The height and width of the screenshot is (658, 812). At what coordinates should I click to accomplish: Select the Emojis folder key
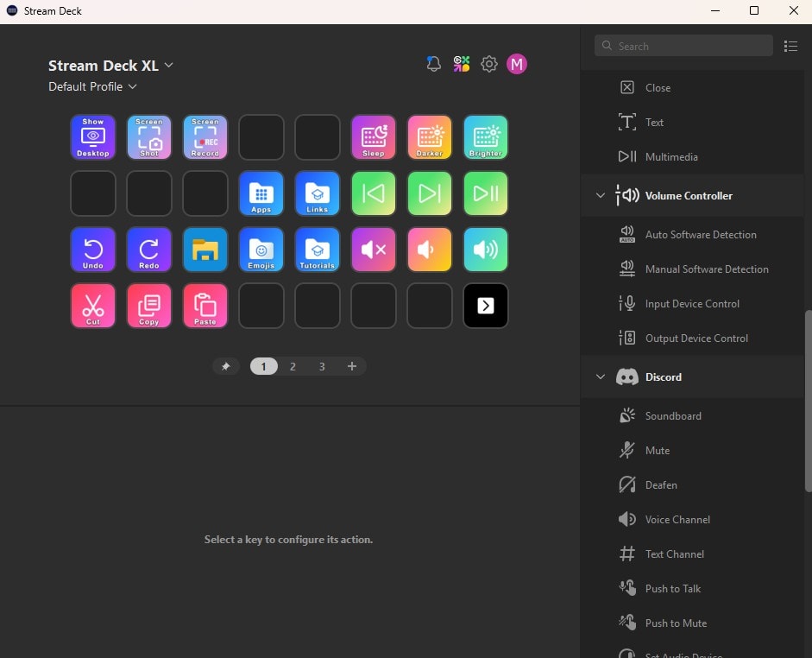point(261,250)
